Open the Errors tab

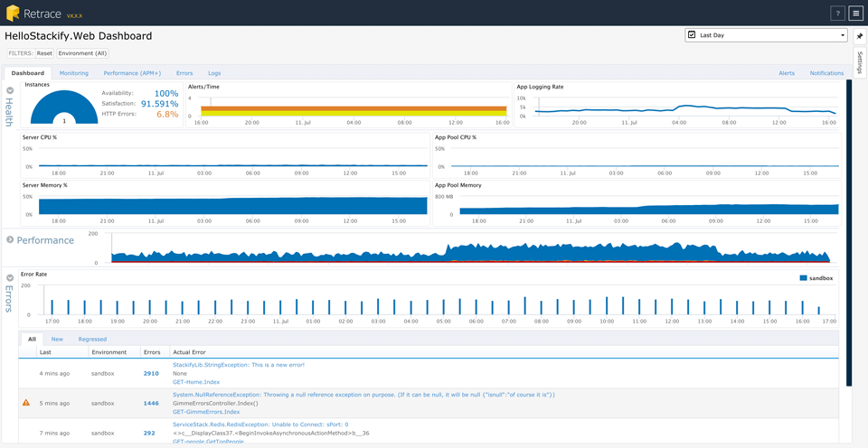[x=184, y=73]
